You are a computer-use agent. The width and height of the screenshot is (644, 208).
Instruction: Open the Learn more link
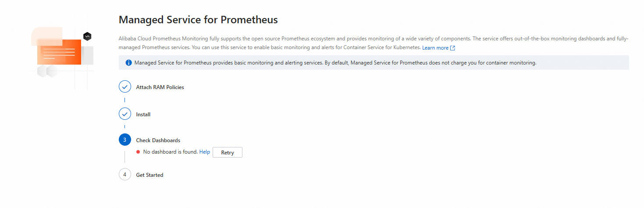[x=435, y=48]
